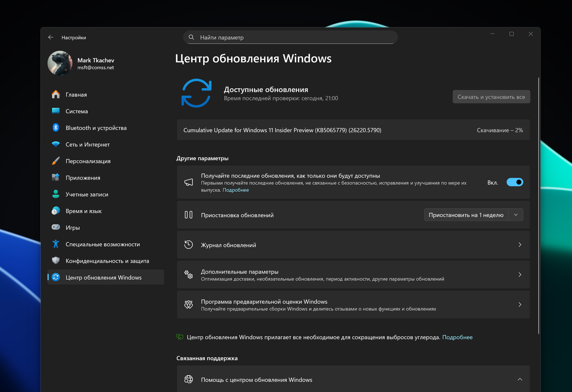Viewport: 572px width, 392px height.
Task: Open the Подробнее link about carbon emissions
Action: click(457, 337)
